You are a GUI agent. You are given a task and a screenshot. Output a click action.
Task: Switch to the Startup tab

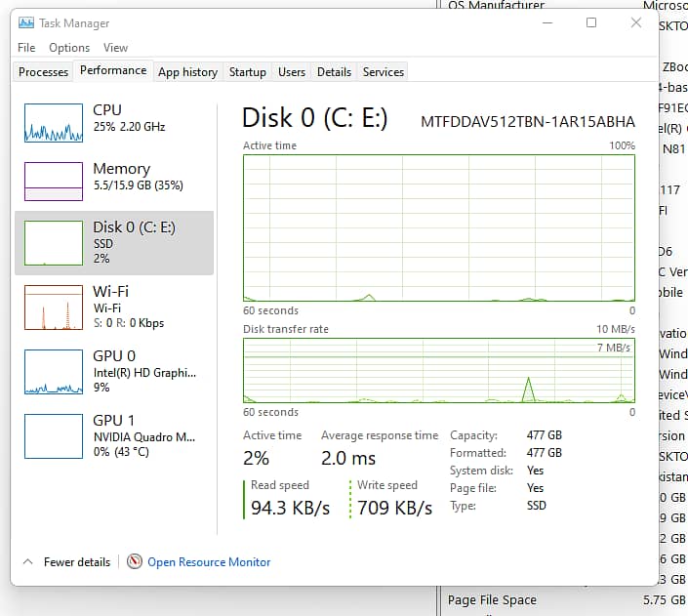point(247,72)
